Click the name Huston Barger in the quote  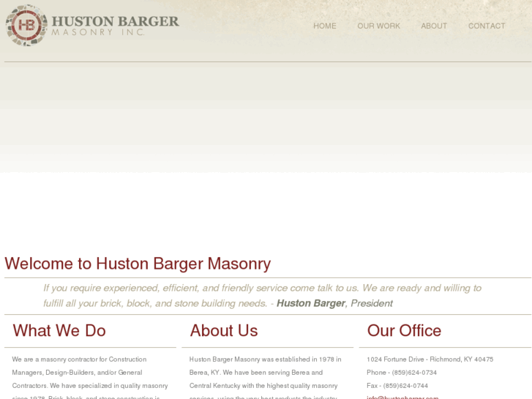311,303
